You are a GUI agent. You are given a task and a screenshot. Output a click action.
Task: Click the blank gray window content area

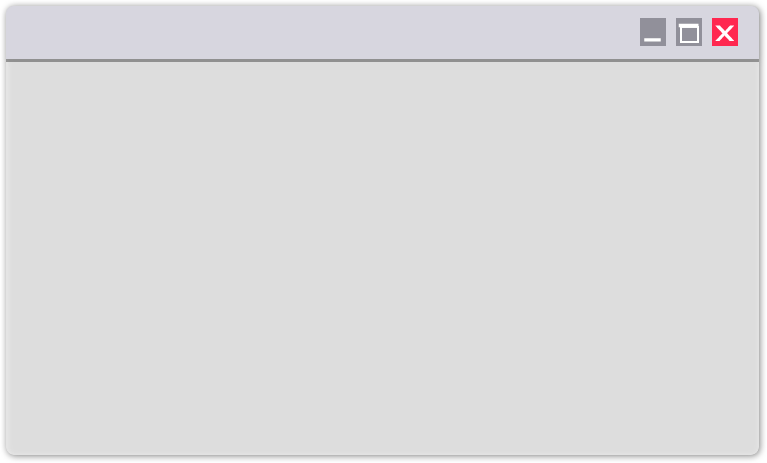[383, 258]
